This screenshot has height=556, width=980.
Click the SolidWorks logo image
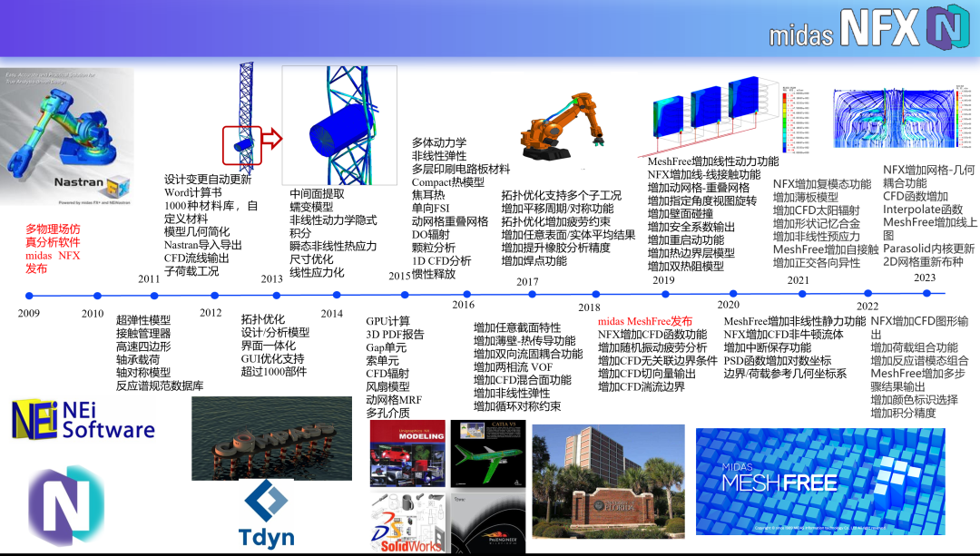click(x=407, y=522)
